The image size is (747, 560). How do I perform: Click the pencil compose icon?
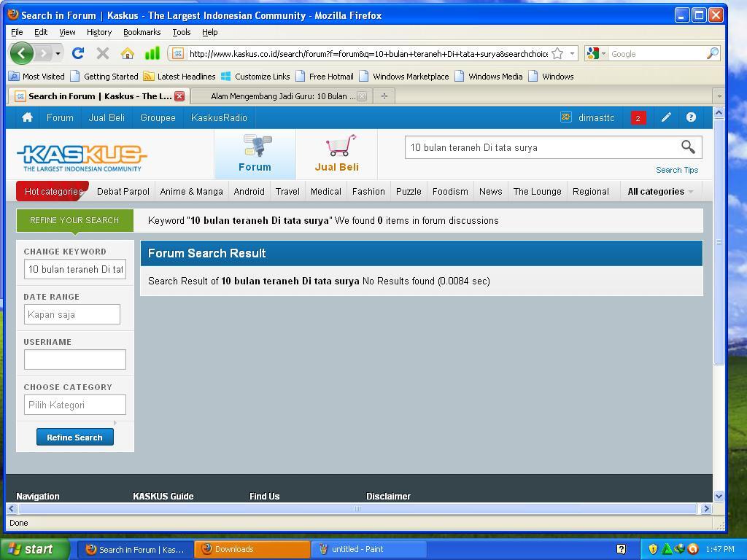click(x=666, y=117)
